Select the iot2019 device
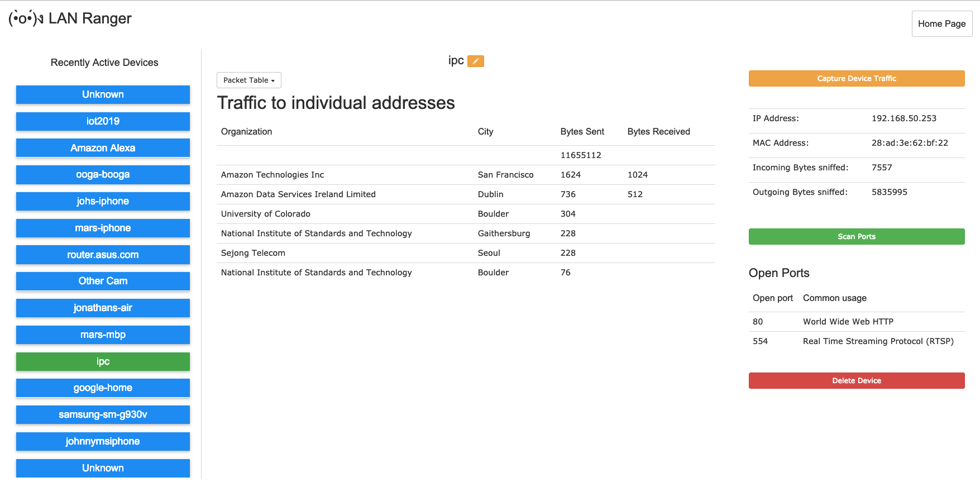Image resolution: width=980 pixels, height=482 pixels. [103, 121]
